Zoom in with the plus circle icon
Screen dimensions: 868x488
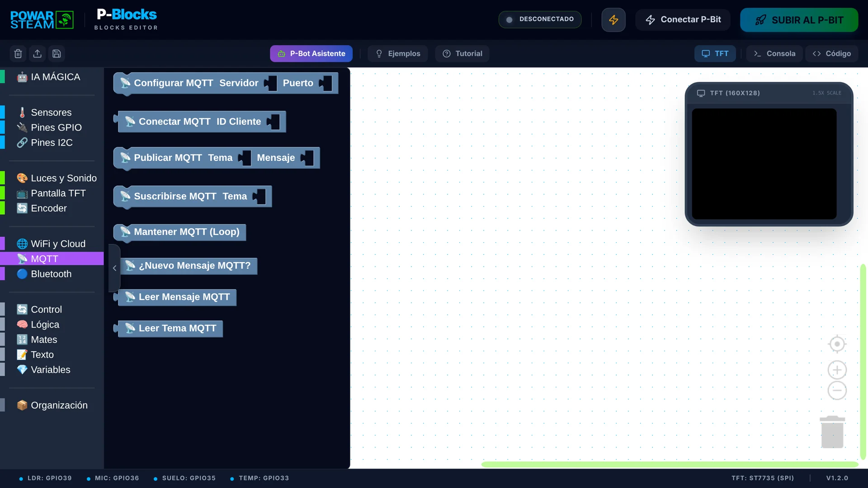click(x=837, y=370)
